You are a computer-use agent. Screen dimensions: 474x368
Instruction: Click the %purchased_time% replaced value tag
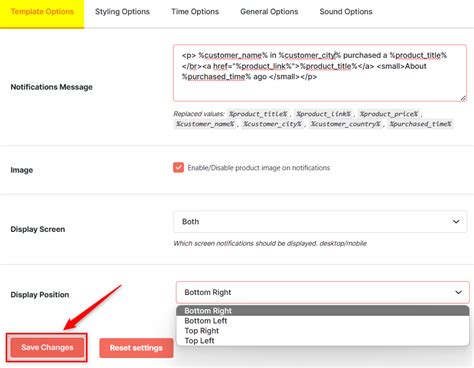point(420,124)
